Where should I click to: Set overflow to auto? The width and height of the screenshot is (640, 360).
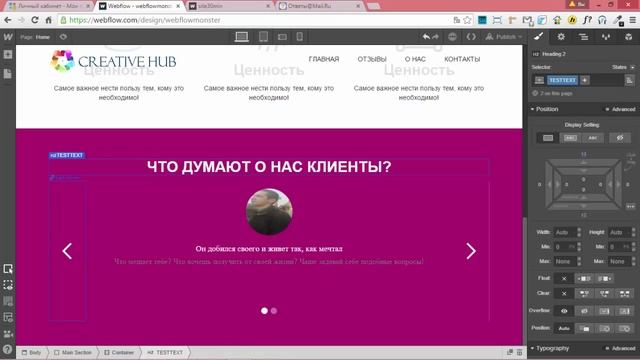(624, 311)
